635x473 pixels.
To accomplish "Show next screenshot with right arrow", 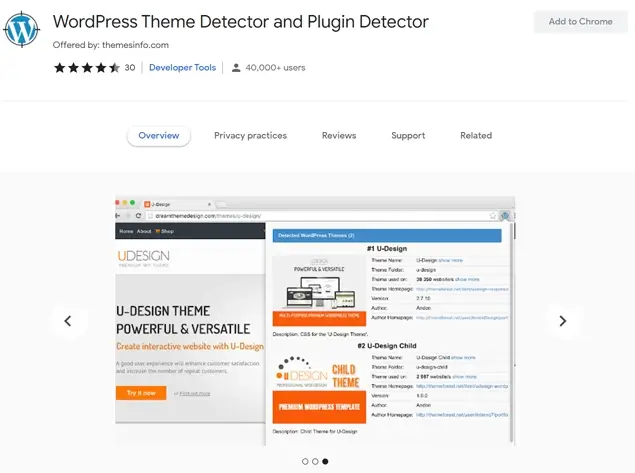I will click(563, 321).
